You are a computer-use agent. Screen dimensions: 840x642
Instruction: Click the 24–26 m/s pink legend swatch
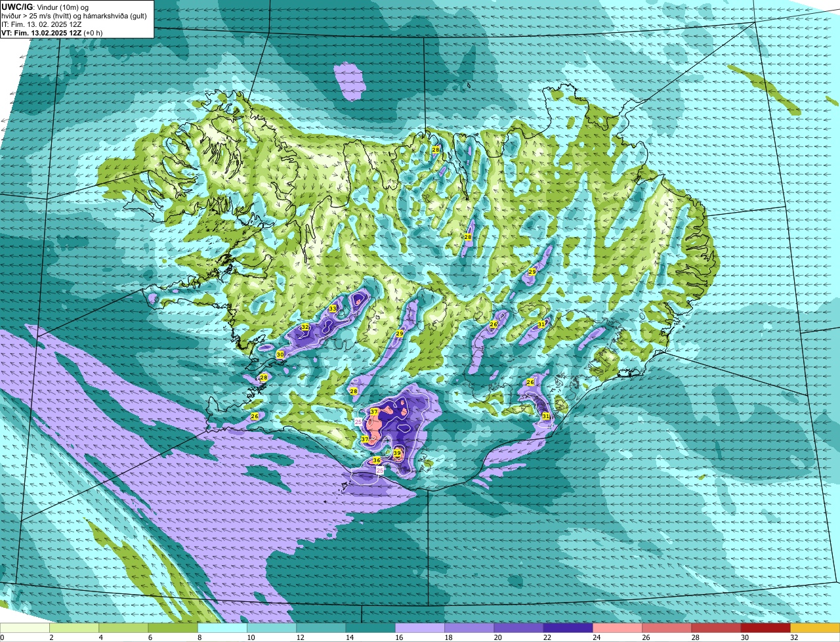click(618, 628)
